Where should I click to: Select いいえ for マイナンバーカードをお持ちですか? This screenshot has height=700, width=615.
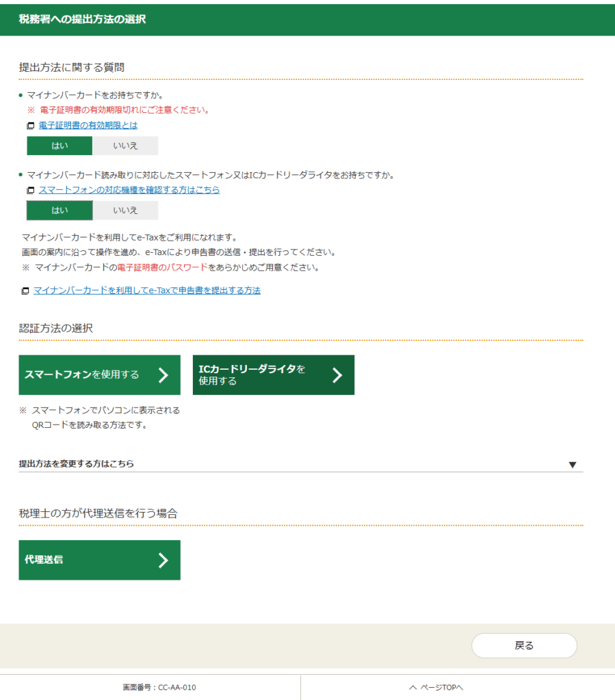[125, 146]
